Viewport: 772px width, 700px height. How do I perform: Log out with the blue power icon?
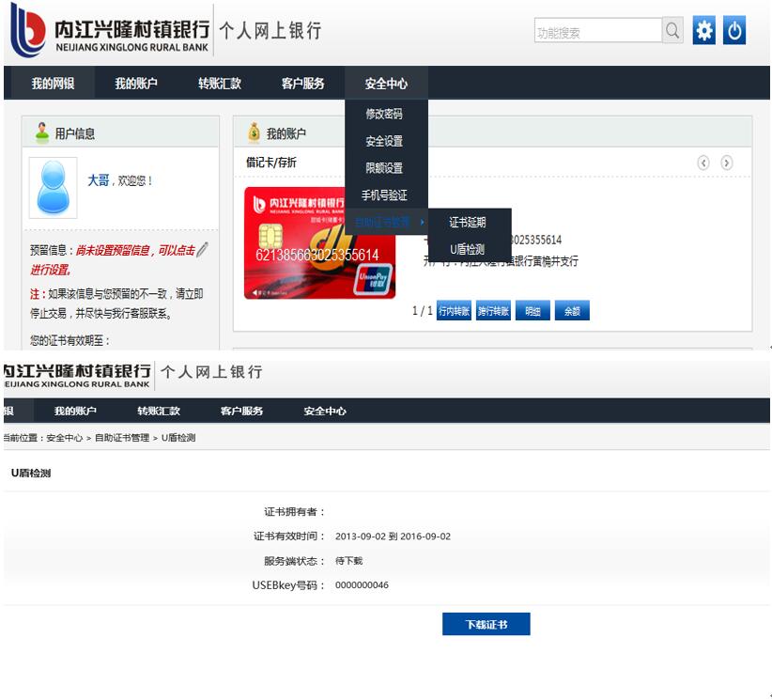(x=734, y=31)
